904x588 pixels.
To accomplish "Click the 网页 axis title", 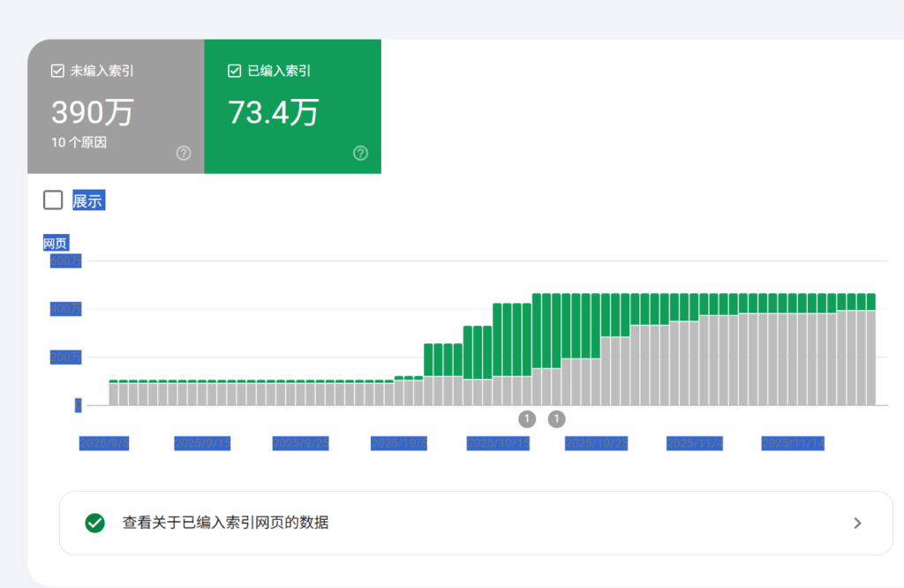I will tap(56, 244).
